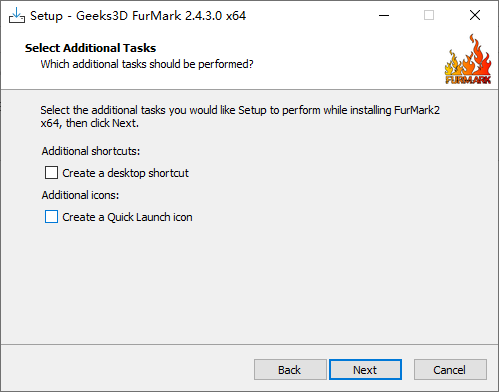499x392 pixels.
Task: Click the 'Setup - Geeks3D FurMark 2.4.3.0 x64' title
Action: tap(138, 16)
